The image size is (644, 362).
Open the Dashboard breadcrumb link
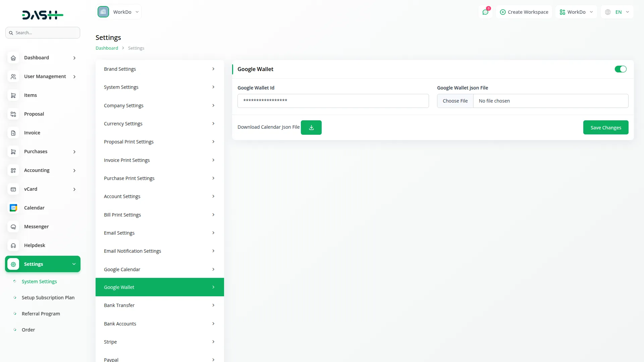[x=106, y=48]
